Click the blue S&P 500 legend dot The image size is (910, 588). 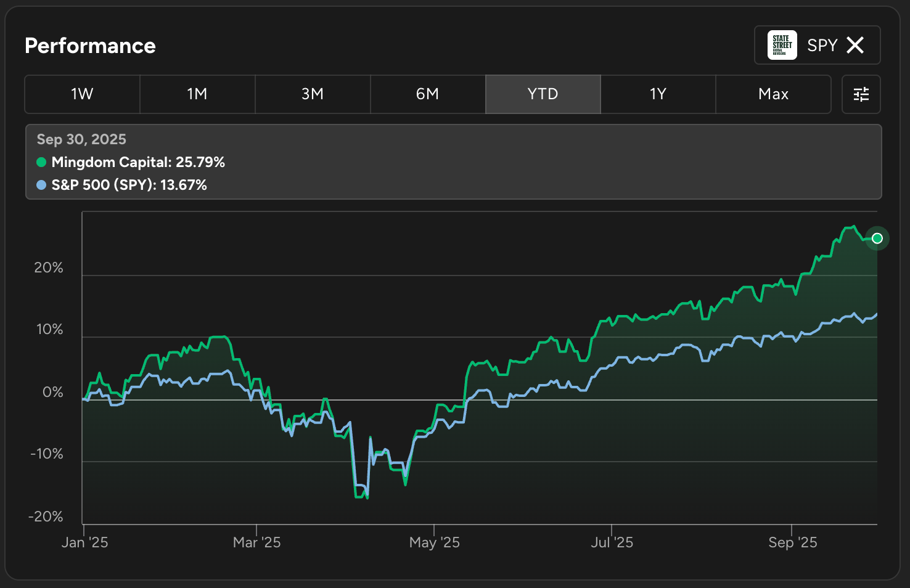41,185
